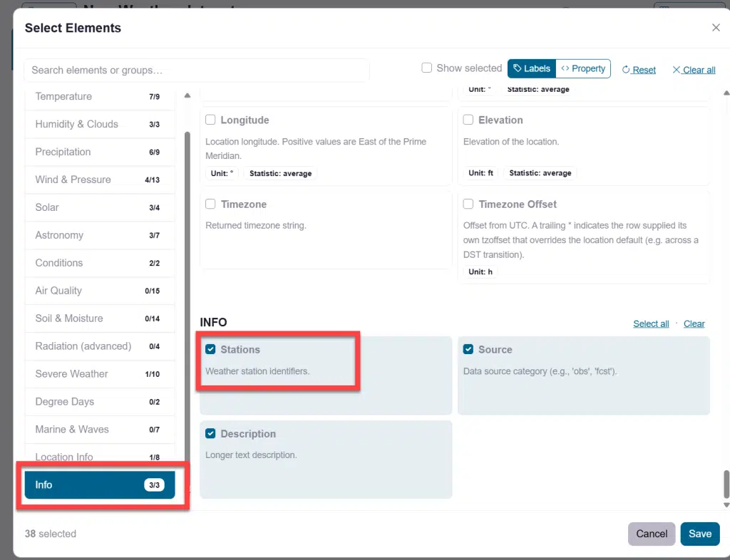Click Select all in the INFO section

tap(651, 323)
